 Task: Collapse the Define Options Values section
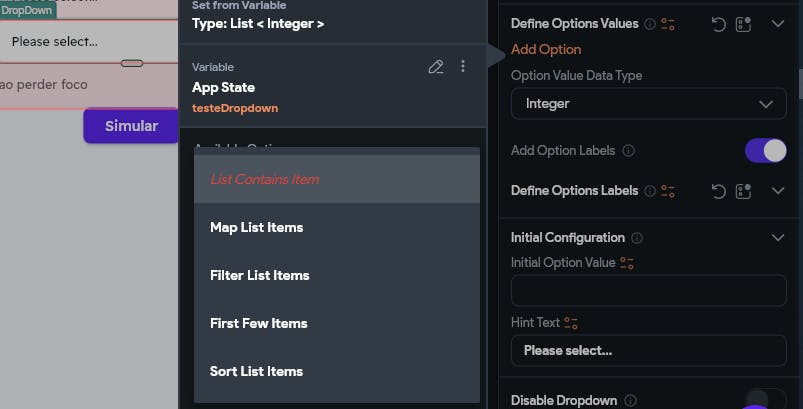click(778, 24)
